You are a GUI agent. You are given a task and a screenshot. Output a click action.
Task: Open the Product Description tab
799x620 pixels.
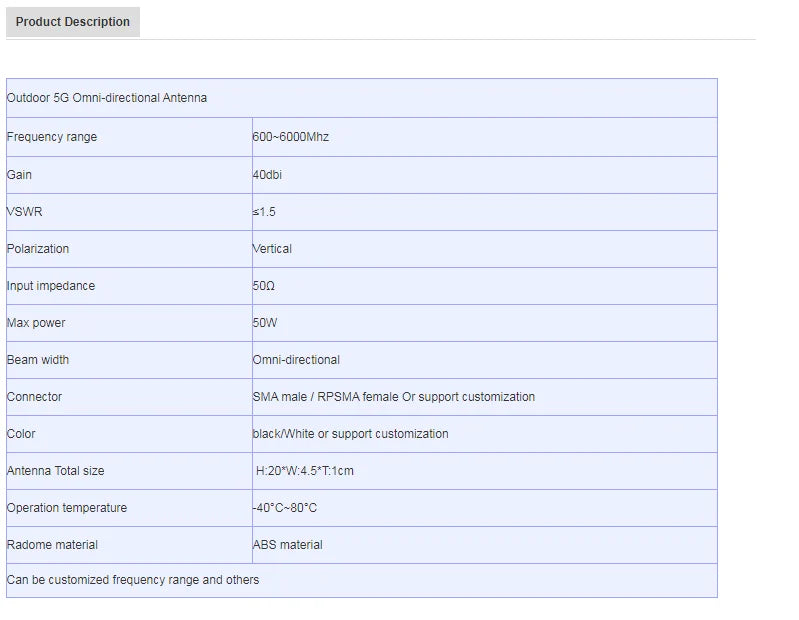coord(72,22)
